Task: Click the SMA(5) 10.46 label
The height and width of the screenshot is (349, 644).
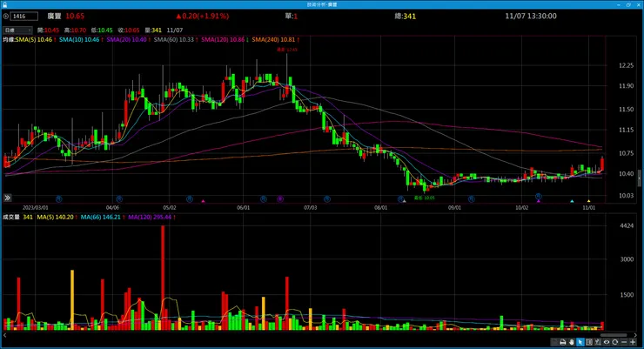Action: [x=34, y=40]
